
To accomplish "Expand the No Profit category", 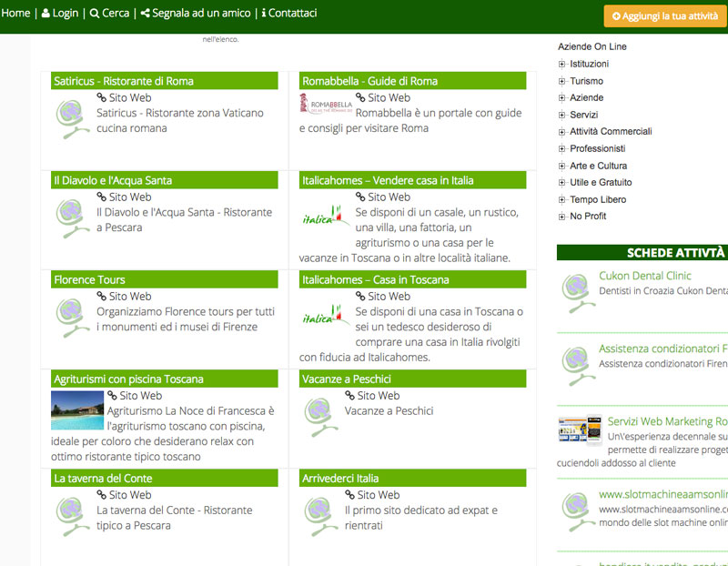I will click(x=561, y=217).
